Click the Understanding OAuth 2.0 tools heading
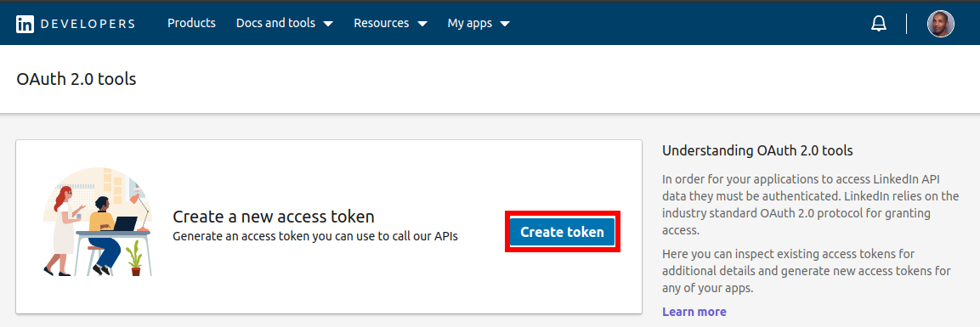 tap(756, 150)
